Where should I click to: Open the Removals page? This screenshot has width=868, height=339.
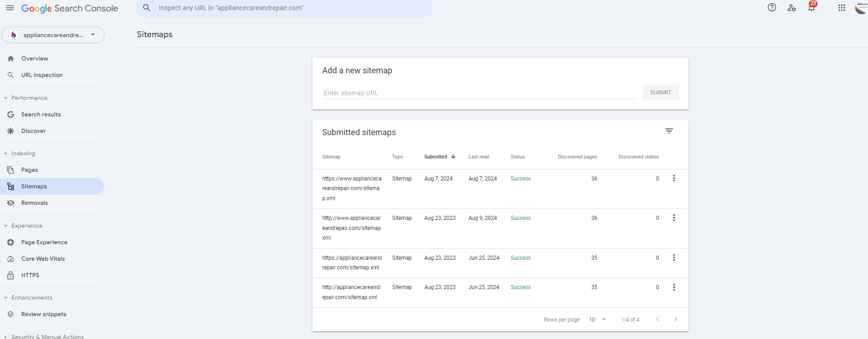[34, 203]
